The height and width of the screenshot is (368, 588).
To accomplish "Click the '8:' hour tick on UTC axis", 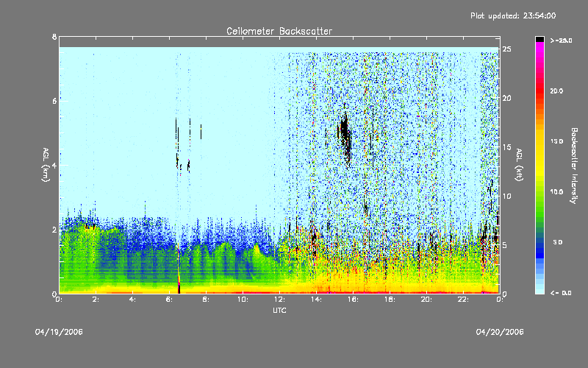I will [x=206, y=300].
